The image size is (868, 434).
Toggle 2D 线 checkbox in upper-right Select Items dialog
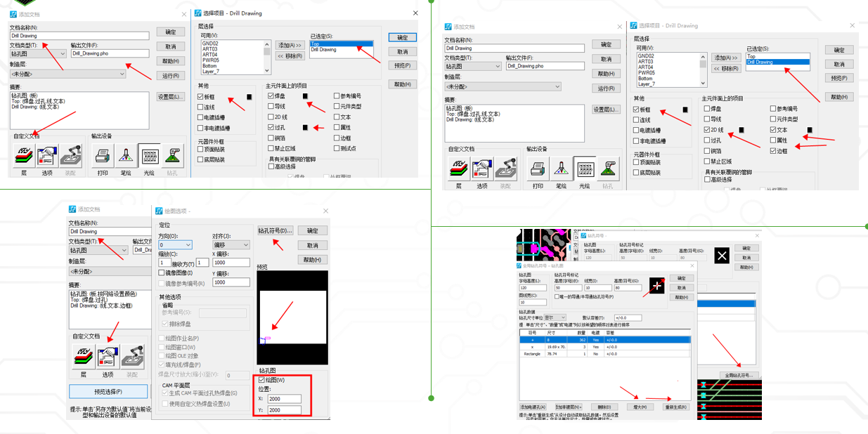[707, 130]
